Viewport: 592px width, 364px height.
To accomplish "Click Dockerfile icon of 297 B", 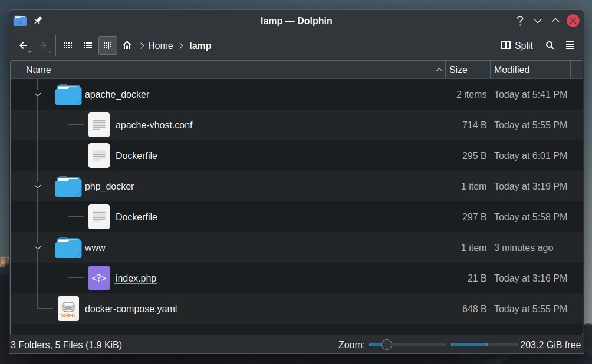I will tap(99, 217).
